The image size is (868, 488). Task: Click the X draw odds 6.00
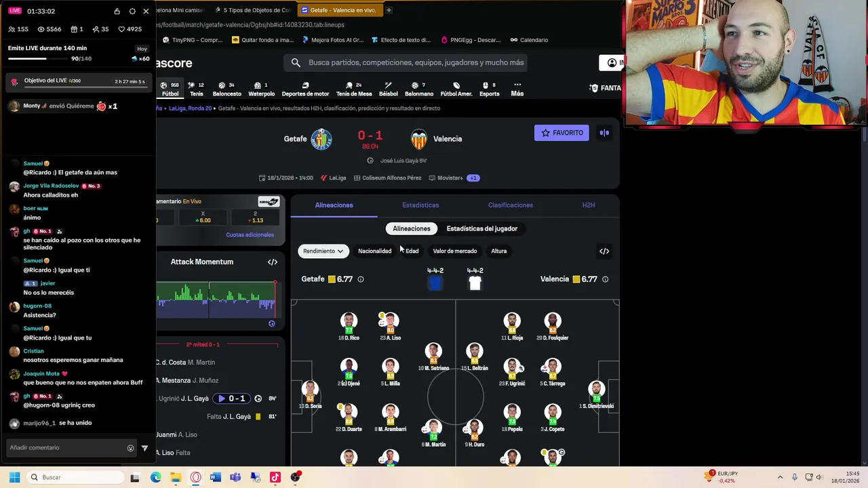coord(203,217)
